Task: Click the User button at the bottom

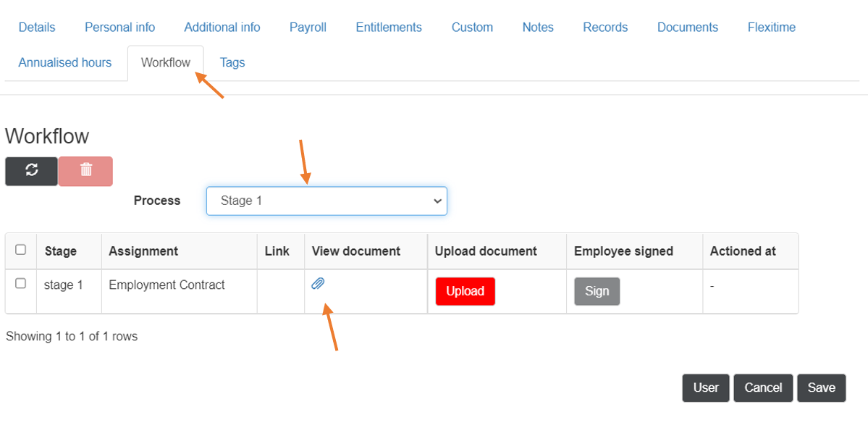Action: point(705,387)
